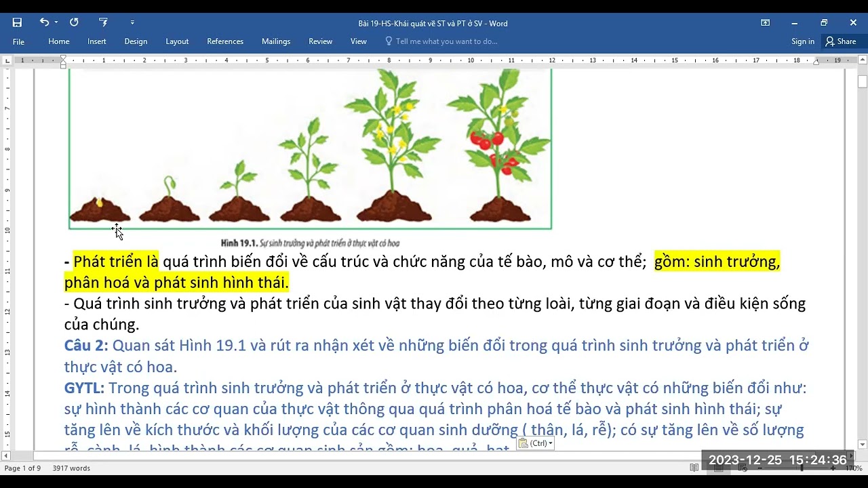Click the right indent marker on ruler
The height and width of the screenshot is (488, 868).
tap(816, 62)
